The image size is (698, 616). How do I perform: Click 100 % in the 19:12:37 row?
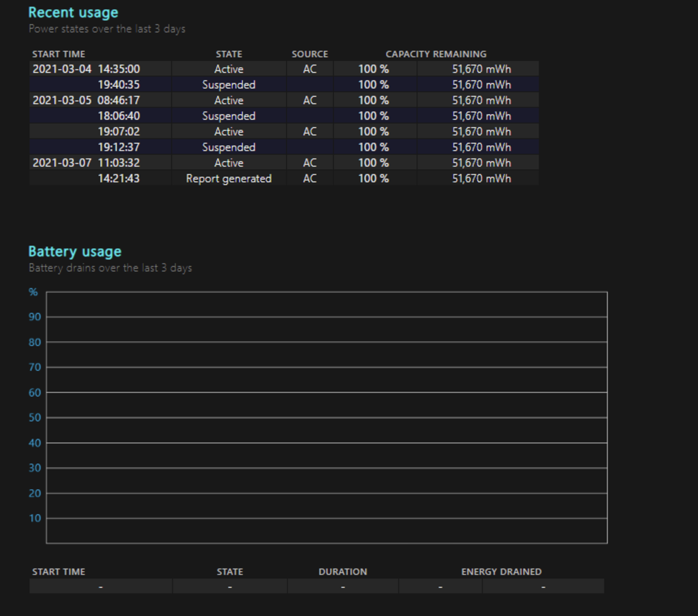tap(373, 147)
